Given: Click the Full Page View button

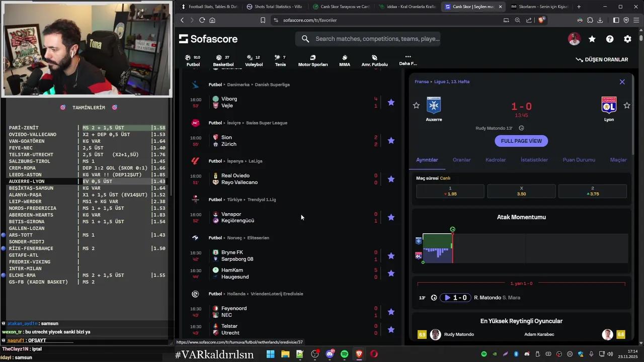Looking at the screenshot, I should coord(521,141).
